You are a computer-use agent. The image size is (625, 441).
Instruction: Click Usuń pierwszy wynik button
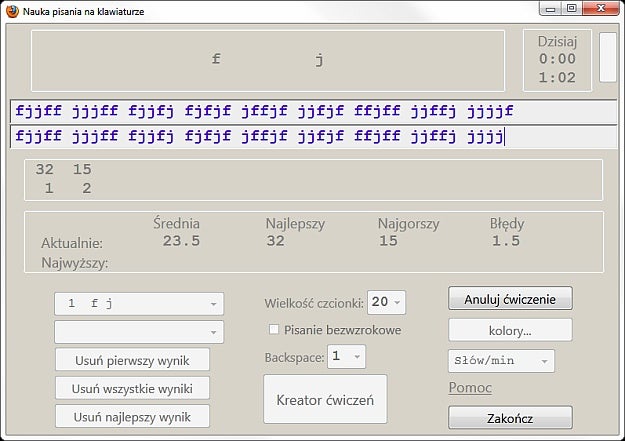click(x=132, y=360)
